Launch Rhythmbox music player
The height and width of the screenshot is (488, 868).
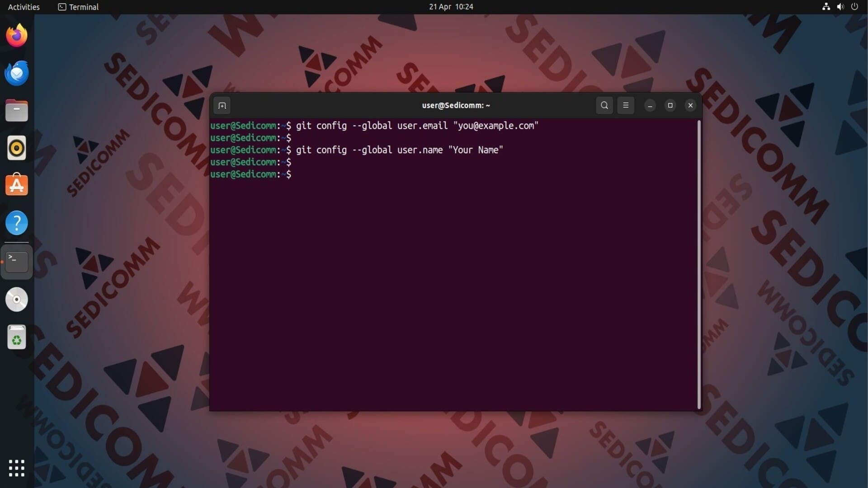click(x=17, y=148)
